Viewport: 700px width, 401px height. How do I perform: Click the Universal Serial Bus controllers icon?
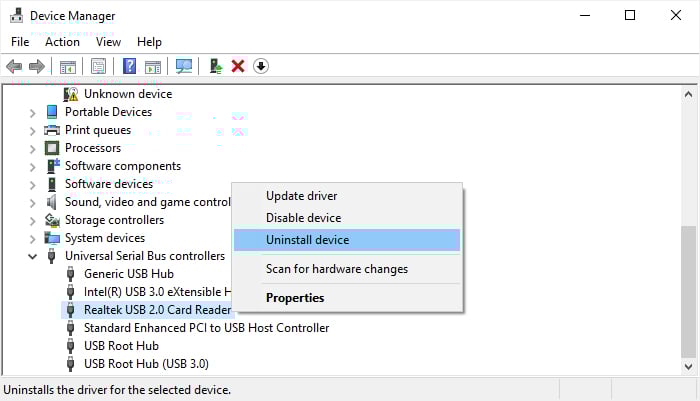[52, 256]
